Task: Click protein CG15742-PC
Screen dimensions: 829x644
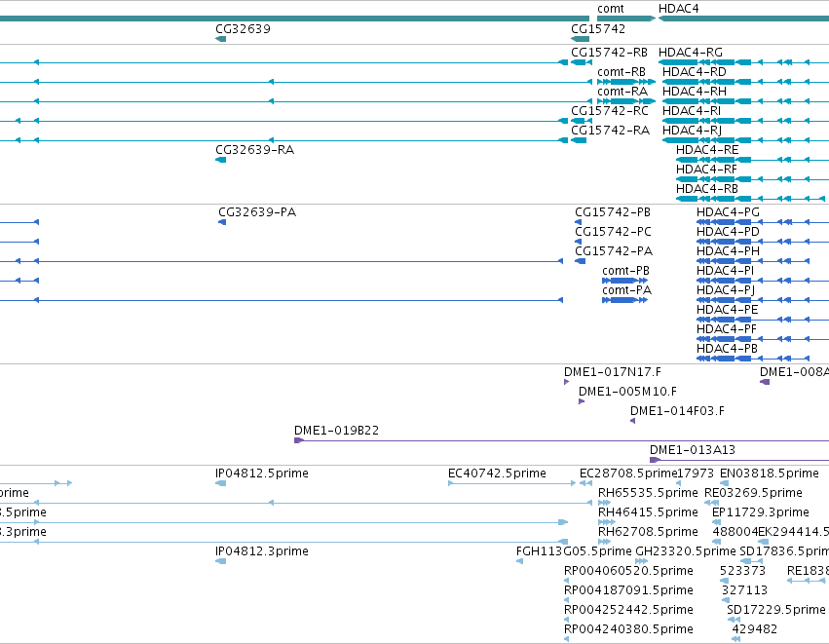Action: point(613,232)
